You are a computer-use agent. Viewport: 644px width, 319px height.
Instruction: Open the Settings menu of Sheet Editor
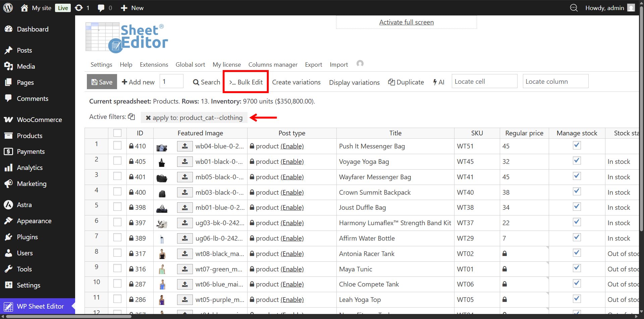(x=101, y=65)
